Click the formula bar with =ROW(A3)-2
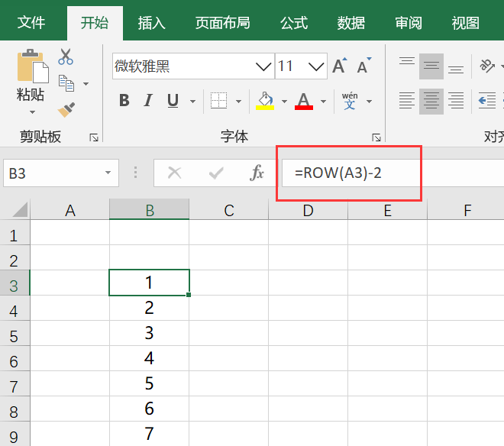Screen dimensions: 504x446 [x=393, y=173]
